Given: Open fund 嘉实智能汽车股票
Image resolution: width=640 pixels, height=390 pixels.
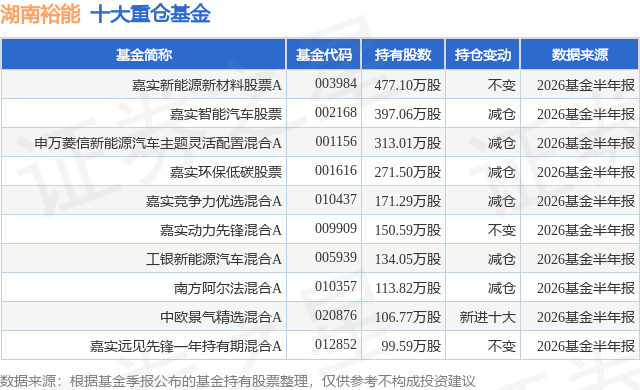Looking at the screenshot, I should pos(226,114).
